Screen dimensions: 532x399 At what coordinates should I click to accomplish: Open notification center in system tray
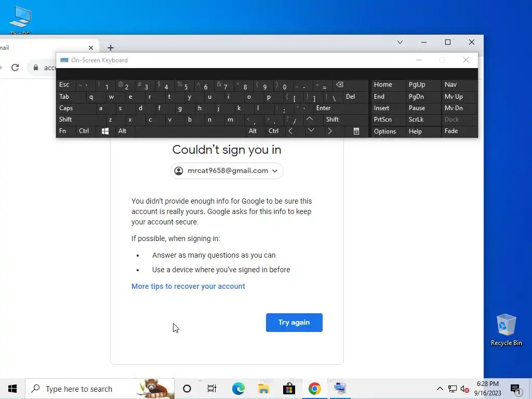click(515, 389)
